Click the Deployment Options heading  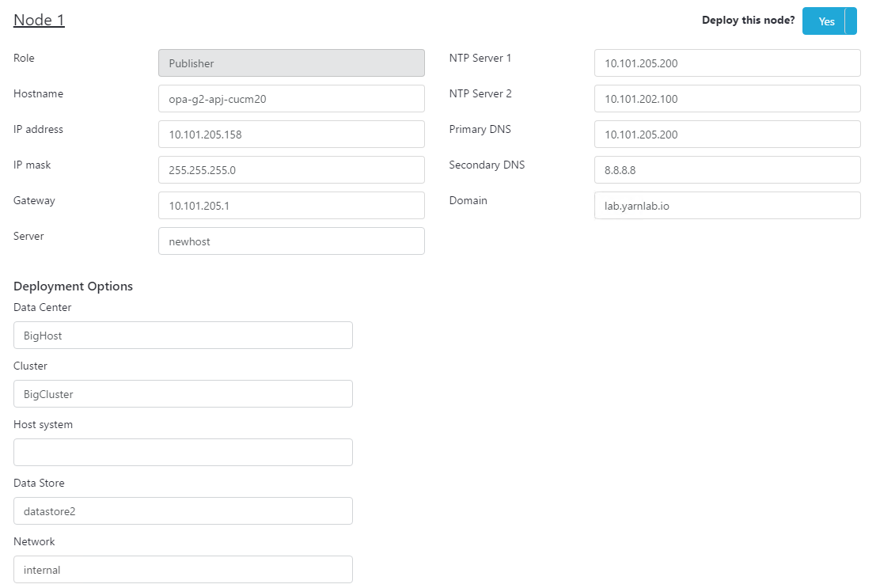tap(73, 286)
